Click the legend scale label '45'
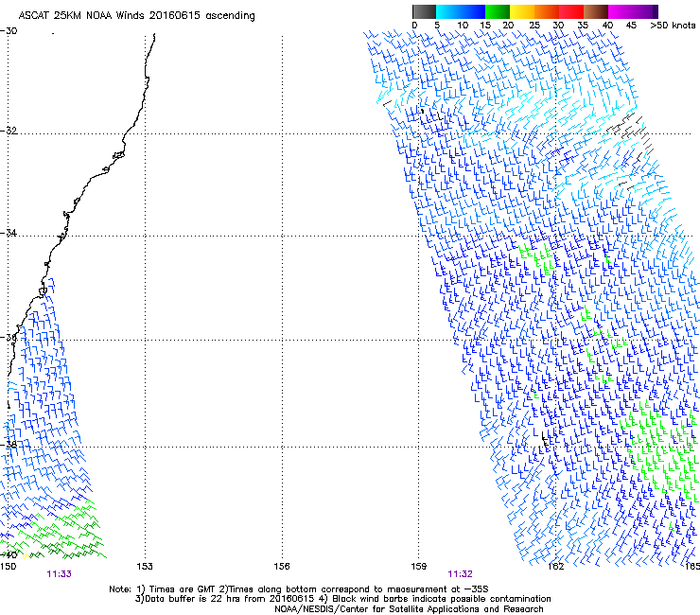The image size is (700, 615). click(x=631, y=25)
